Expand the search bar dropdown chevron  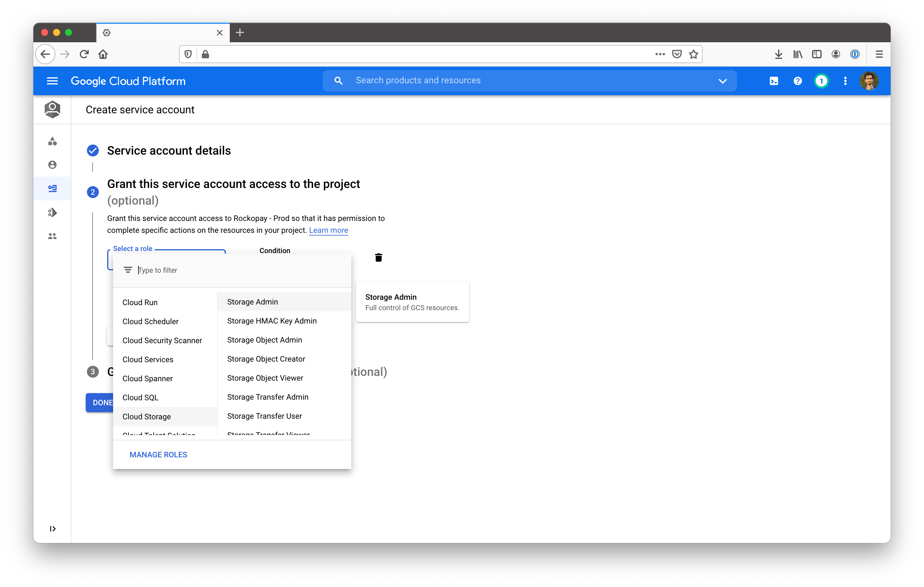click(722, 81)
